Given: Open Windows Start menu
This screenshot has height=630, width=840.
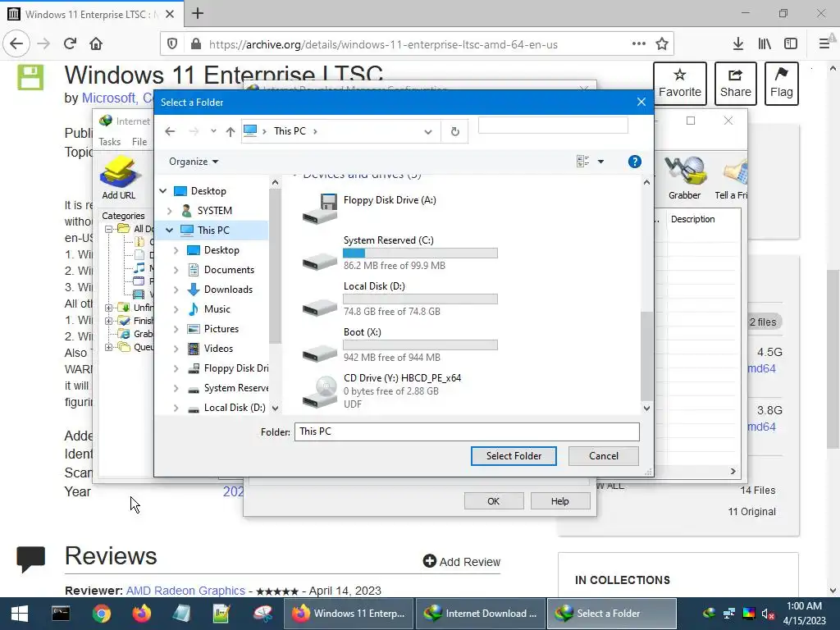Looking at the screenshot, I should click(20, 614).
